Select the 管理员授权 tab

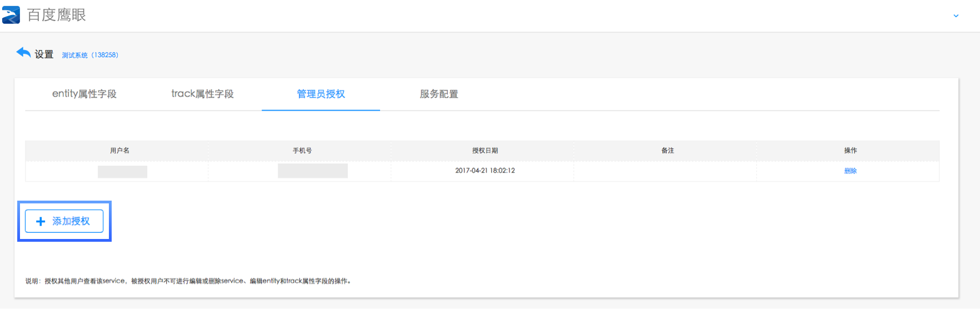321,94
